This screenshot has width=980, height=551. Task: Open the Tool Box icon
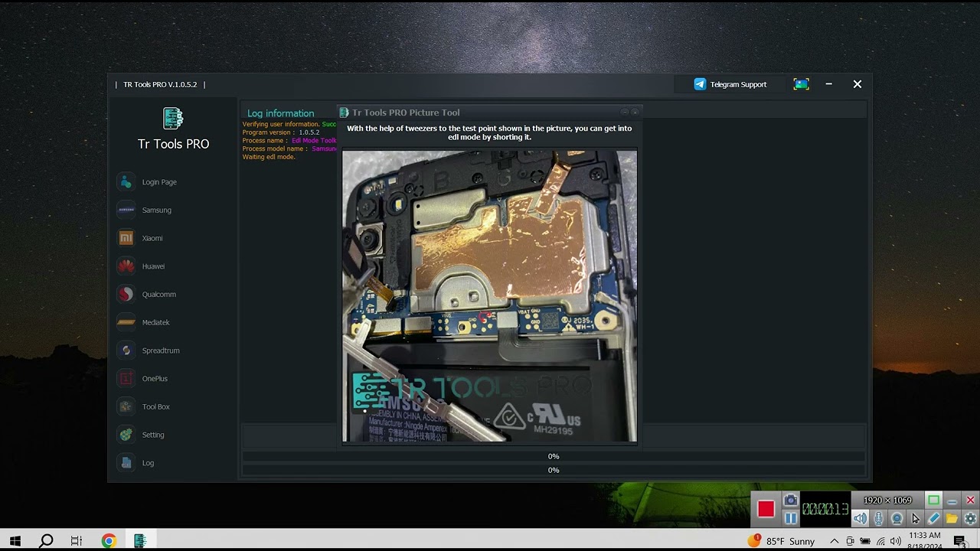(x=126, y=406)
